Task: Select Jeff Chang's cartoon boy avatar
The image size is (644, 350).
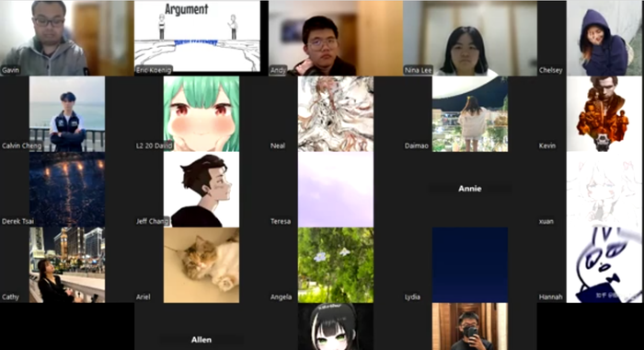Action: (x=201, y=190)
